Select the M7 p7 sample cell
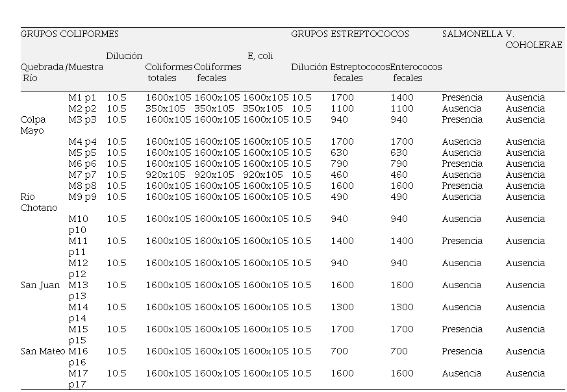567x392 pixels. [x=82, y=175]
